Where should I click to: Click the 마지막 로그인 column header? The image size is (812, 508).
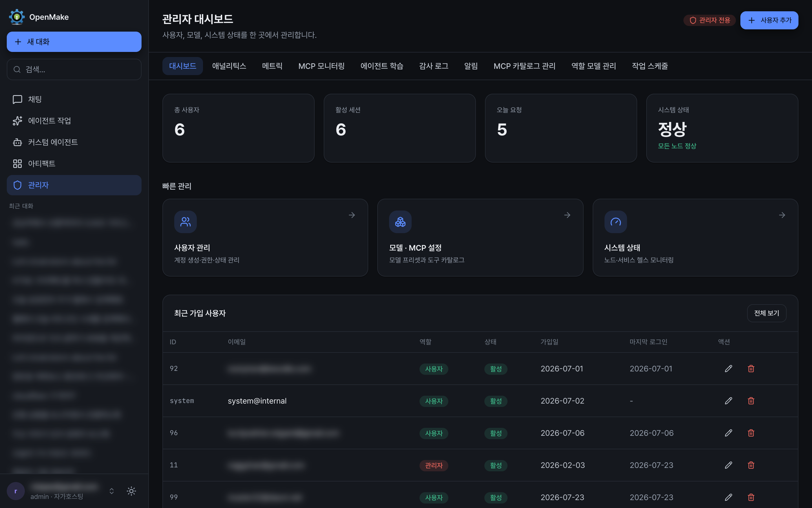point(648,342)
